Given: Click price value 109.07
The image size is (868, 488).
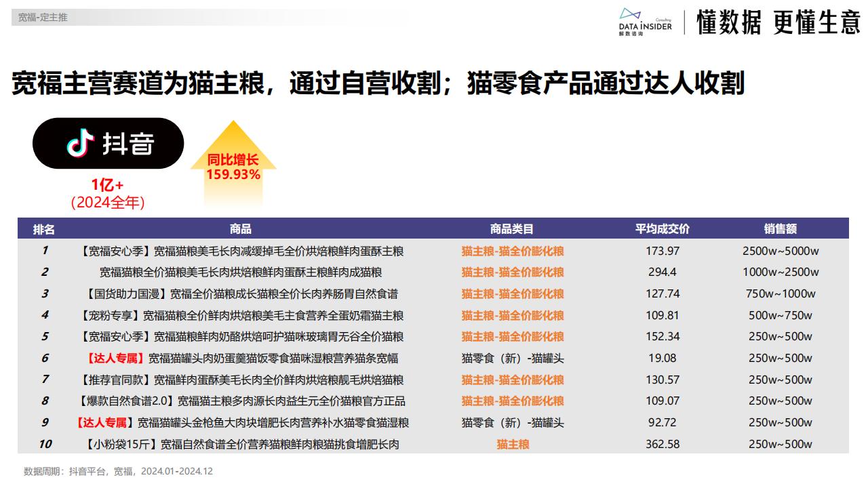Looking at the screenshot, I should [x=663, y=401].
